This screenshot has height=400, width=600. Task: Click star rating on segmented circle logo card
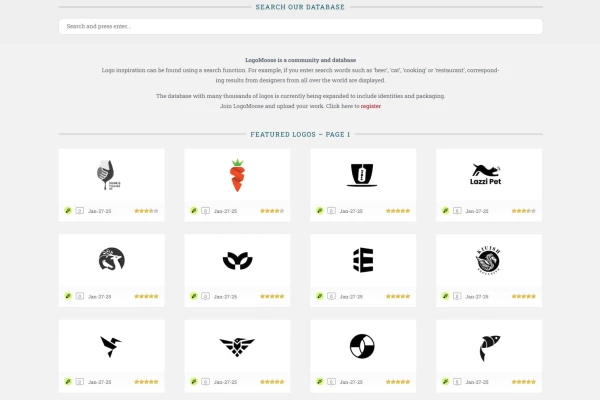[398, 382]
